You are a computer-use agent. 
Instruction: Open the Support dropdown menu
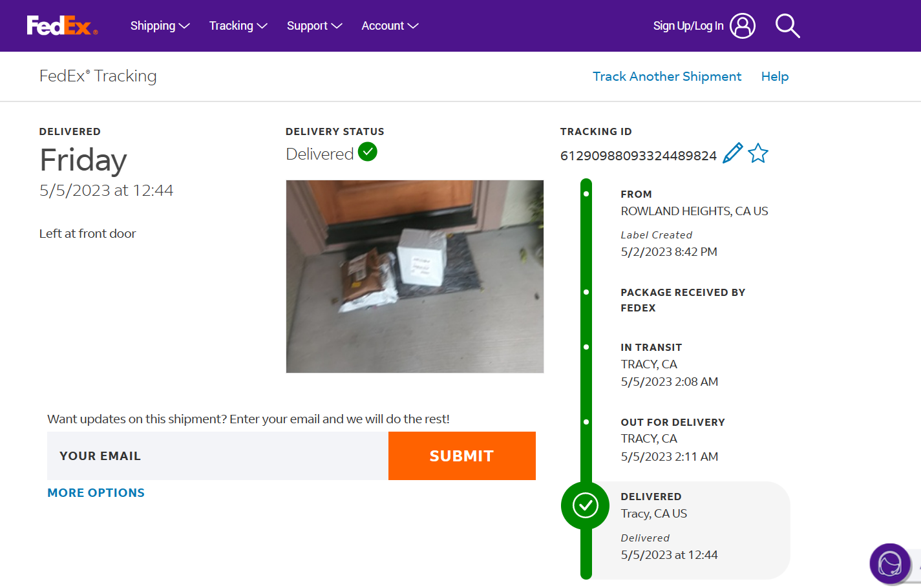(x=314, y=26)
